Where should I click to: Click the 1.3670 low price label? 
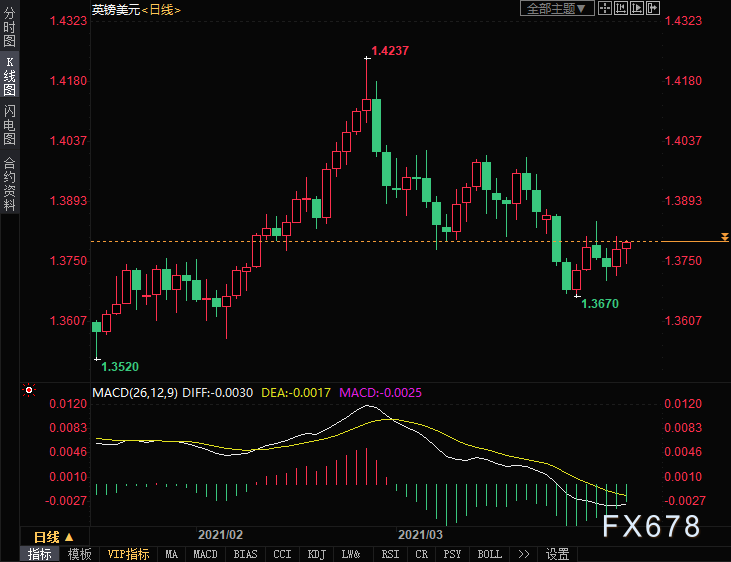[x=600, y=304]
